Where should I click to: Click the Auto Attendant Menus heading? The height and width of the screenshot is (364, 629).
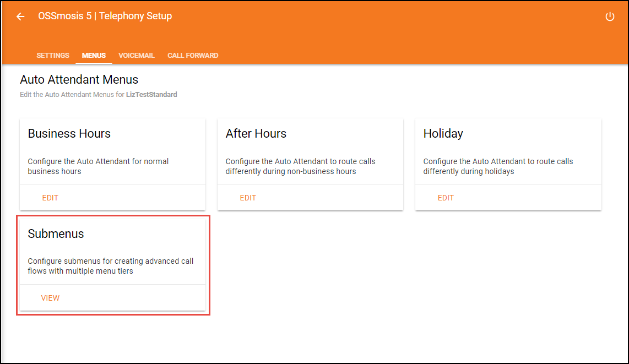pyautogui.click(x=79, y=80)
